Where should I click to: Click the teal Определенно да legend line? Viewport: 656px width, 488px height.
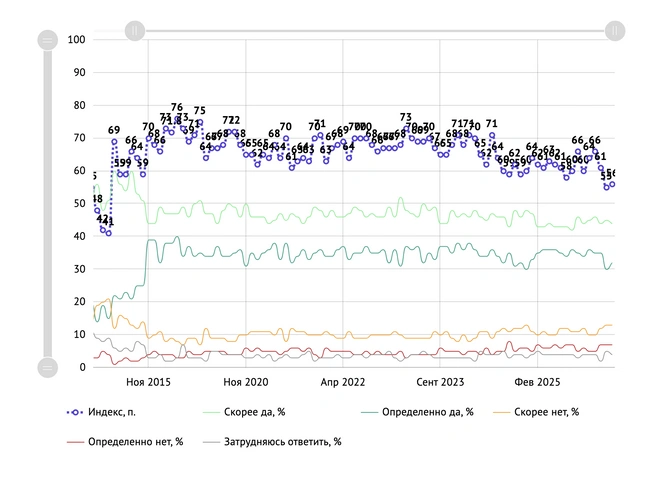pyautogui.click(x=369, y=412)
